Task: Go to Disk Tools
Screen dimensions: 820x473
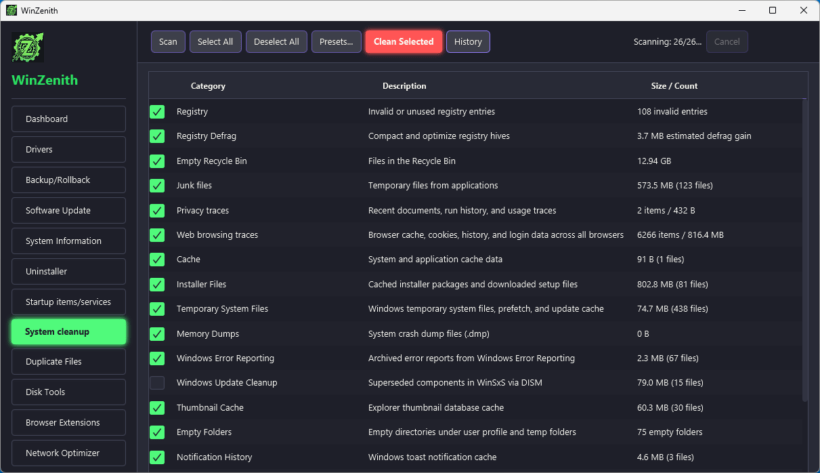Action: [69, 392]
